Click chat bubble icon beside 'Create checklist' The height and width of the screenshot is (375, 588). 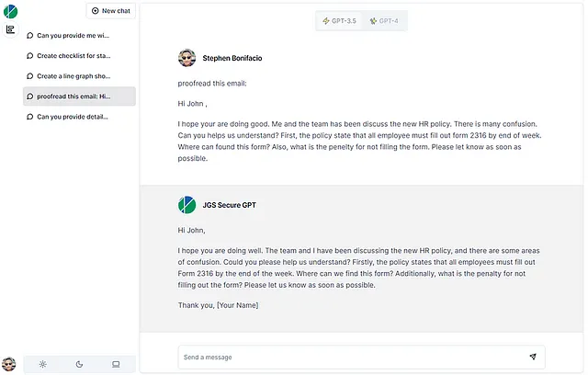click(x=30, y=56)
